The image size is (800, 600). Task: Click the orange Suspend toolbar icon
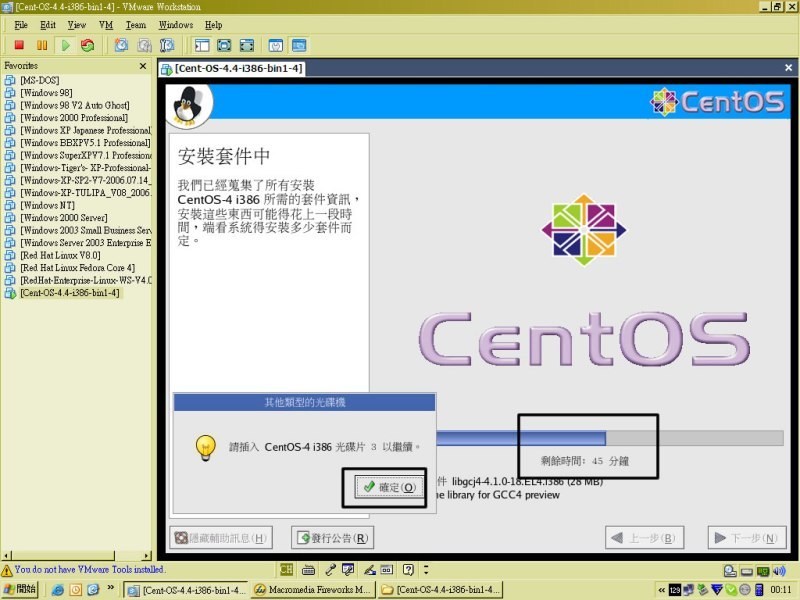point(42,45)
